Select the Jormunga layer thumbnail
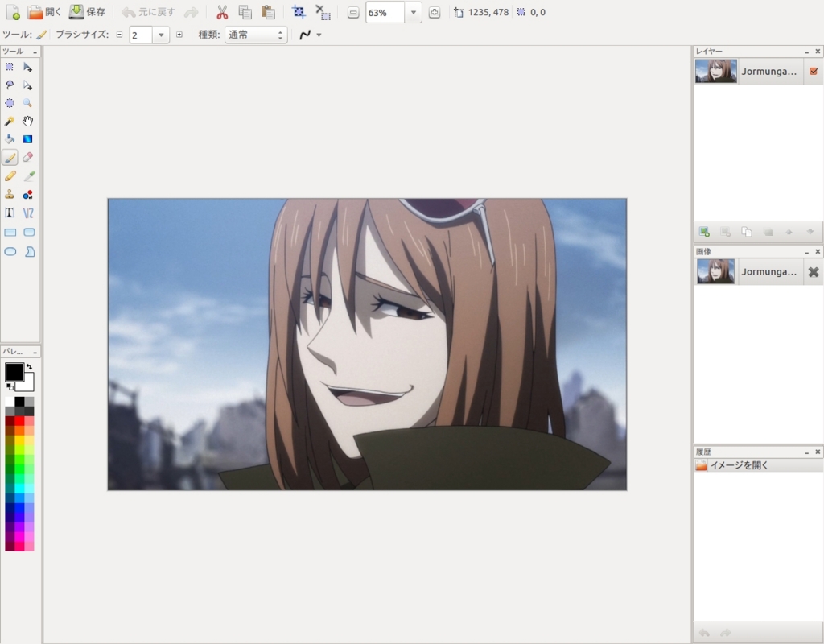 715,71
